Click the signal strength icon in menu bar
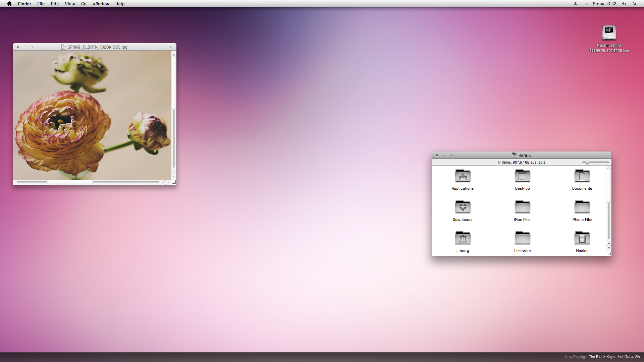 coord(586,4)
